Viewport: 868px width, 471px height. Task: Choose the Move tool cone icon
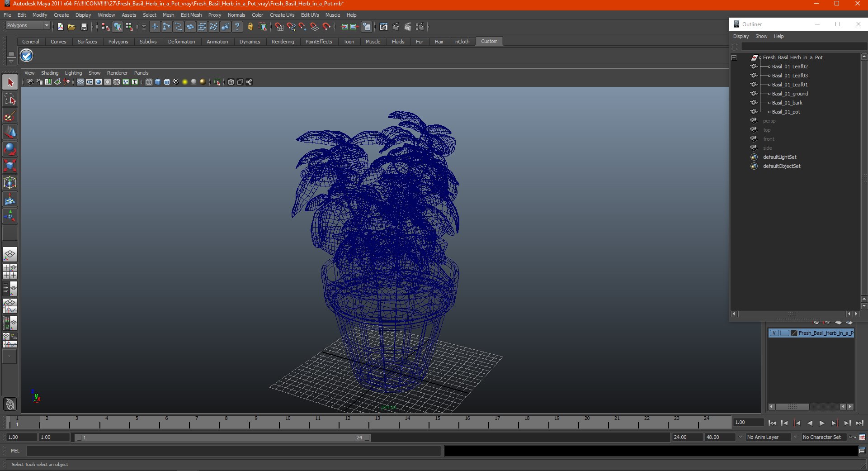[x=10, y=132]
